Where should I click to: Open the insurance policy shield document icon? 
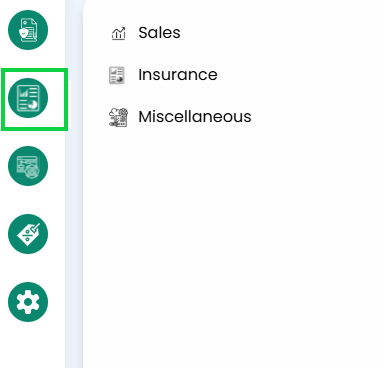28,30
